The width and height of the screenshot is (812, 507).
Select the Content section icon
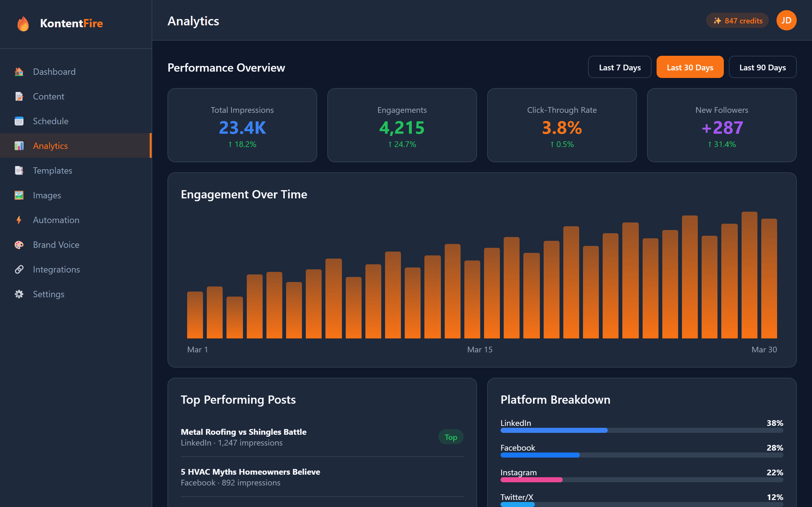[19, 96]
